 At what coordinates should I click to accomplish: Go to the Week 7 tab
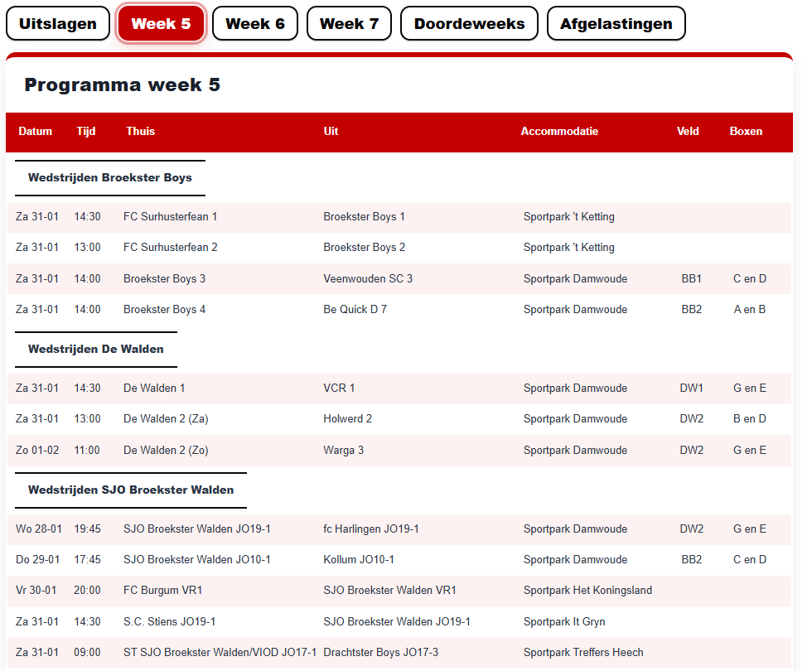click(x=349, y=23)
